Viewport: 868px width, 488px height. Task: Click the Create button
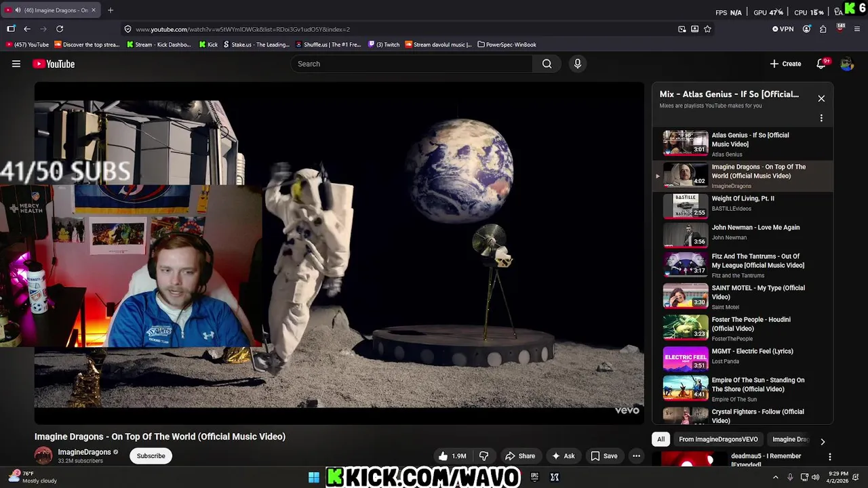785,64
